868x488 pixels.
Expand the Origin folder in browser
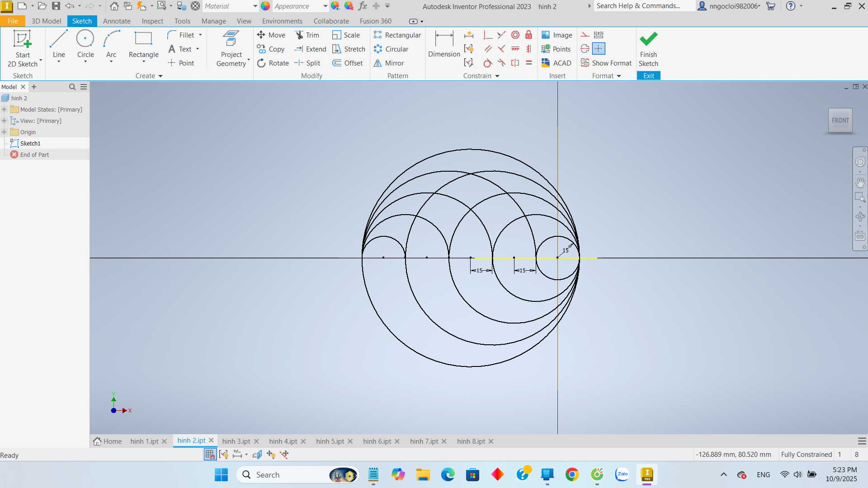click(x=4, y=132)
